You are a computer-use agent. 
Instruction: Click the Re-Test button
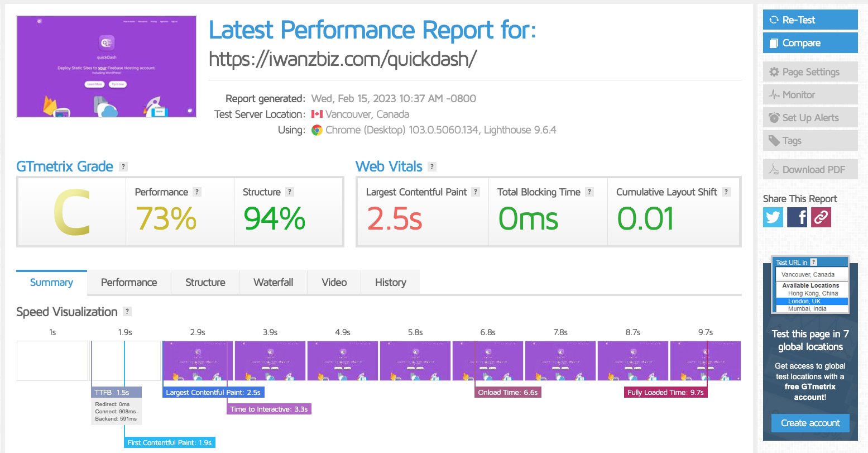[x=809, y=20]
